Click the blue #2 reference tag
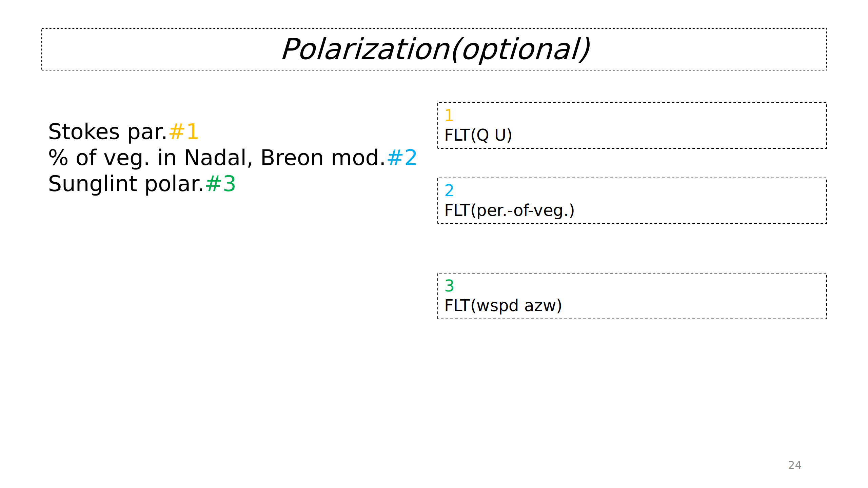This screenshot has height=488, width=868. 402,158
